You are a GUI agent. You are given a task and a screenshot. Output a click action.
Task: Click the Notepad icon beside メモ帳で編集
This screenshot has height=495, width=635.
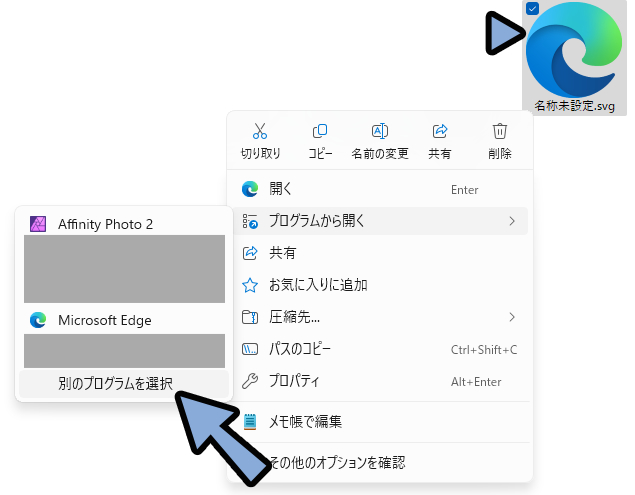[250, 422]
